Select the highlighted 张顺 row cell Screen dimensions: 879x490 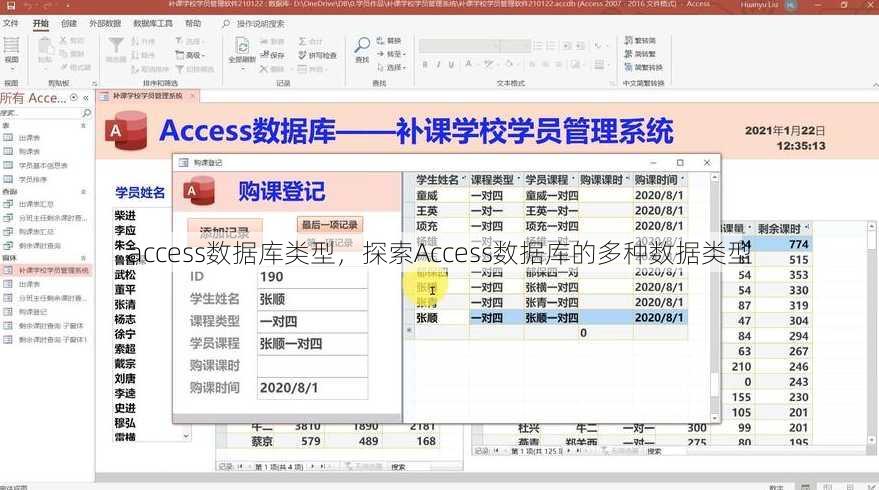[441, 318]
